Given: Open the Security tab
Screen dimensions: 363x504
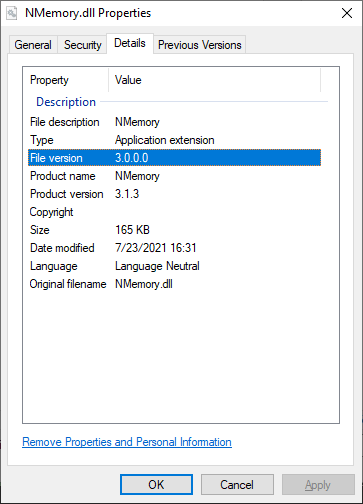Looking at the screenshot, I should (x=82, y=45).
